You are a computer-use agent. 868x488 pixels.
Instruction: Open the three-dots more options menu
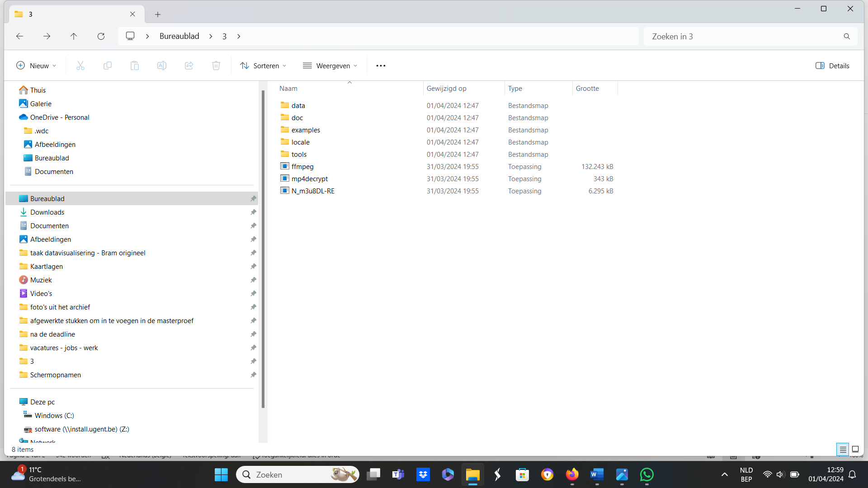[x=381, y=66]
